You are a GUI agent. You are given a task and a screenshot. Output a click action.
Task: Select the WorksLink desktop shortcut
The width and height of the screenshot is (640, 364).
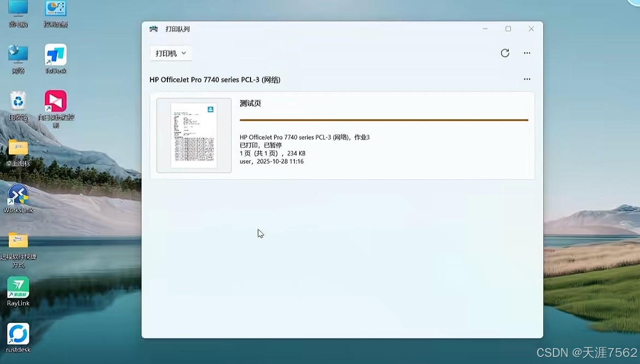18,199
